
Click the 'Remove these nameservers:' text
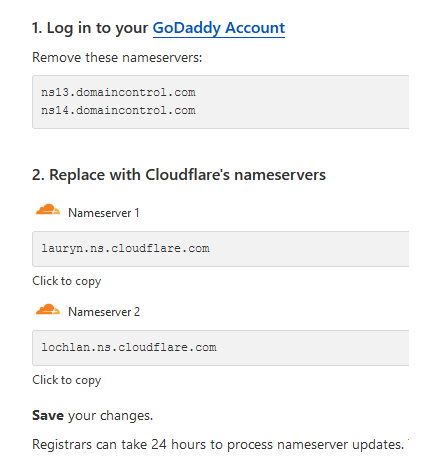tap(117, 57)
